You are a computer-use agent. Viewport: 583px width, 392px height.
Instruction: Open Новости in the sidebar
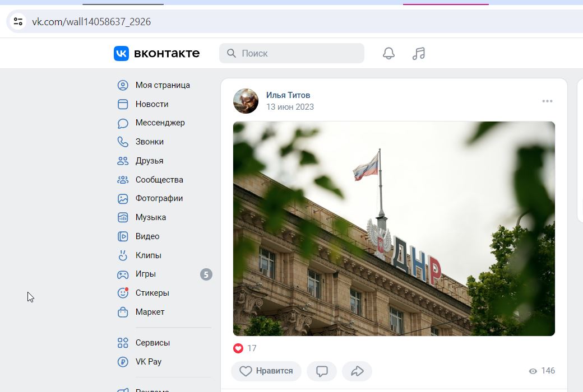pyautogui.click(x=152, y=104)
